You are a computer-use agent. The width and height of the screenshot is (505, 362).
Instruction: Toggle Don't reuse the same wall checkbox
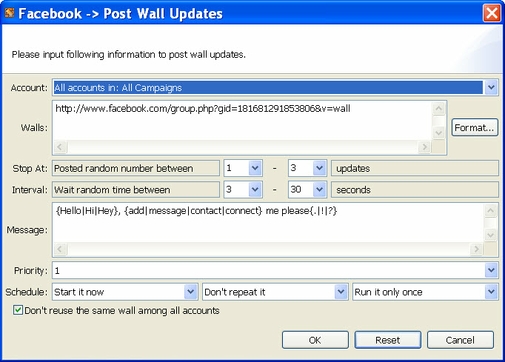[x=18, y=310]
